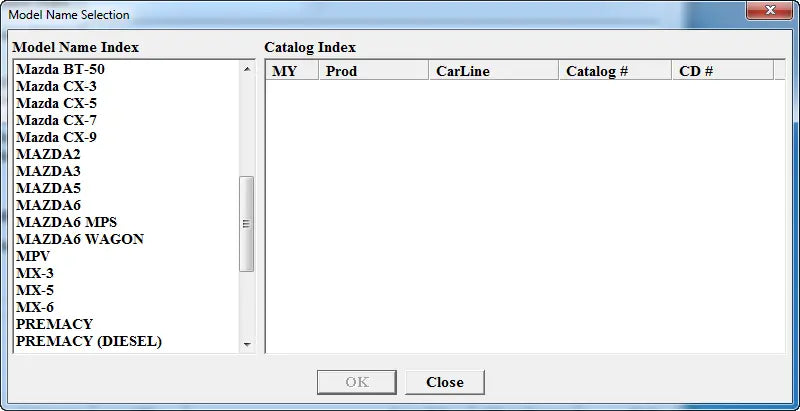Choose PREMACY (DIESEL) entry
Image resolution: width=800 pixels, height=411 pixels.
[x=89, y=341]
